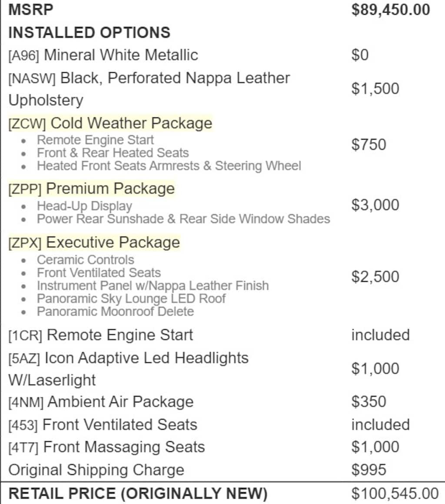Click the INSTALLED OPTIONS heading
This screenshot has height=504, width=445.
(x=90, y=33)
